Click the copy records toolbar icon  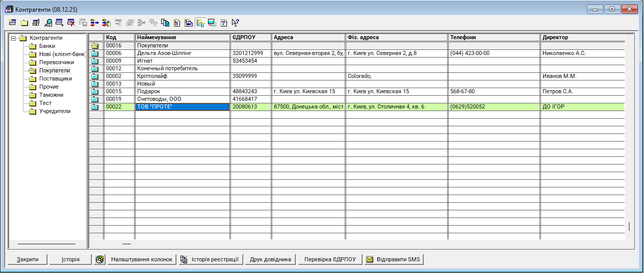(x=165, y=22)
